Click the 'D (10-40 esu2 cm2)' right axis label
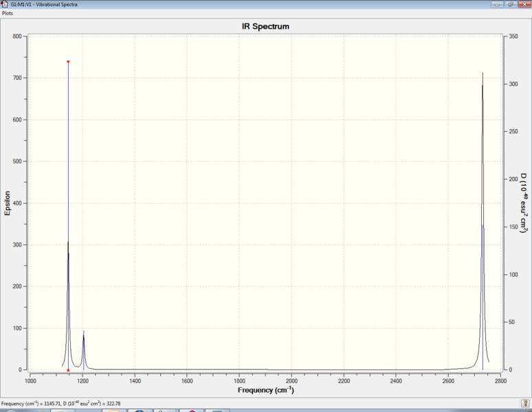Image resolution: width=532 pixels, height=412 pixels. coord(524,203)
